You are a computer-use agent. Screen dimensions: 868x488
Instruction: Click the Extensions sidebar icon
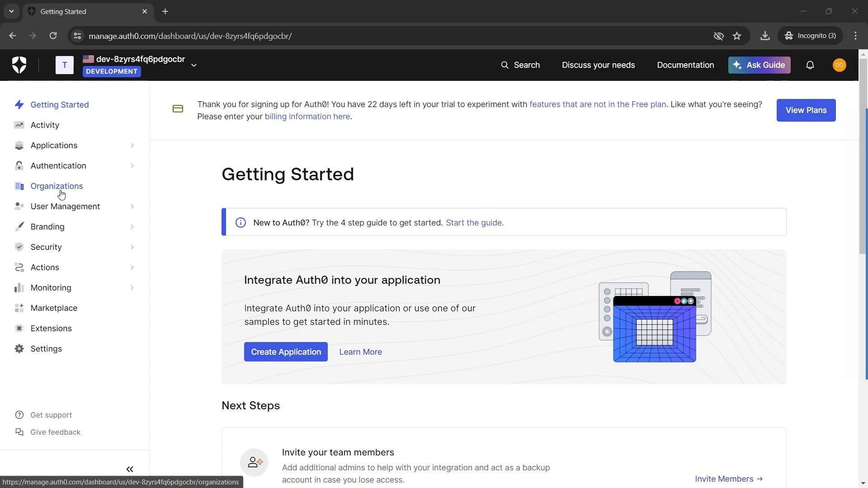(x=19, y=328)
